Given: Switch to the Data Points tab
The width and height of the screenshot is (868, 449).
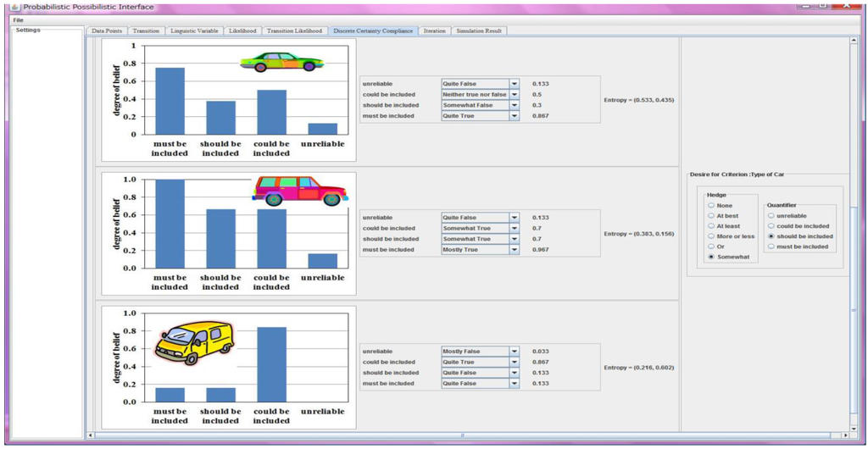Looking at the screenshot, I should click(x=107, y=31).
